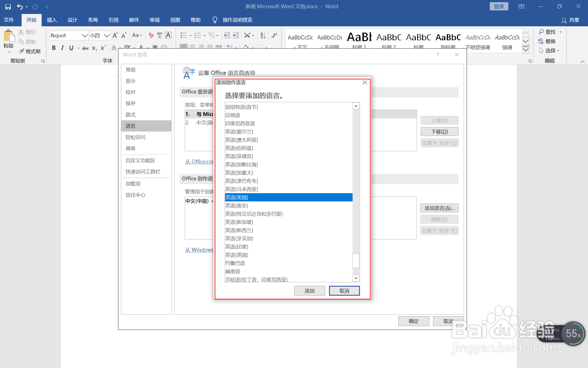Click the Save icon in title bar
Image resolution: width=588 pixels, height=368 pixels.
coord(8,7)
